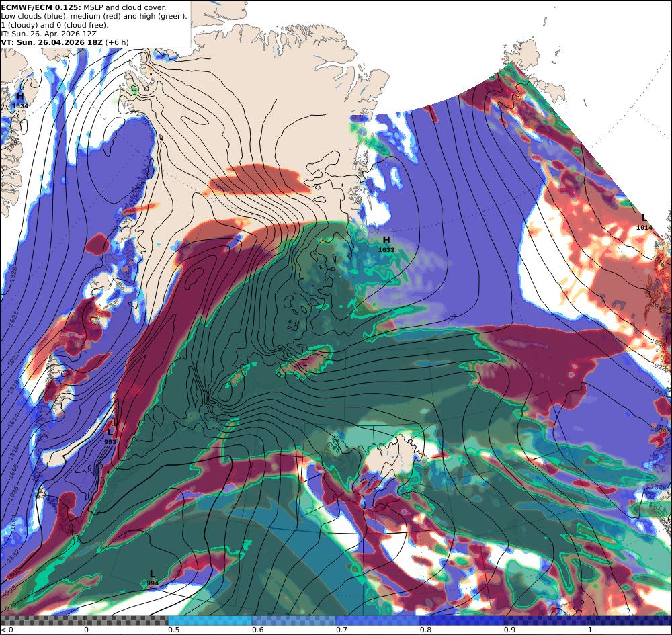Click the L 994 low pressure marker
Screen dimensions: 672x635
pos(153,578)
